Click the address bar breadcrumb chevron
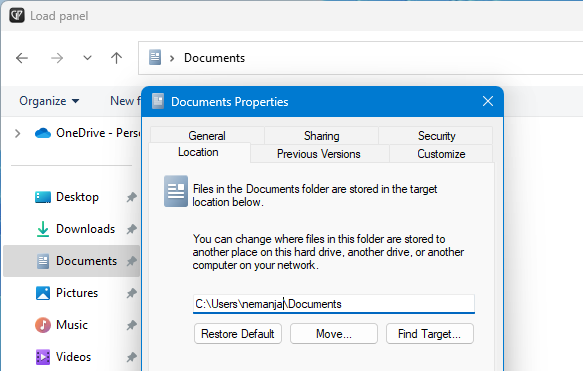This screenshot has height=371, width=583. [172, 58]
